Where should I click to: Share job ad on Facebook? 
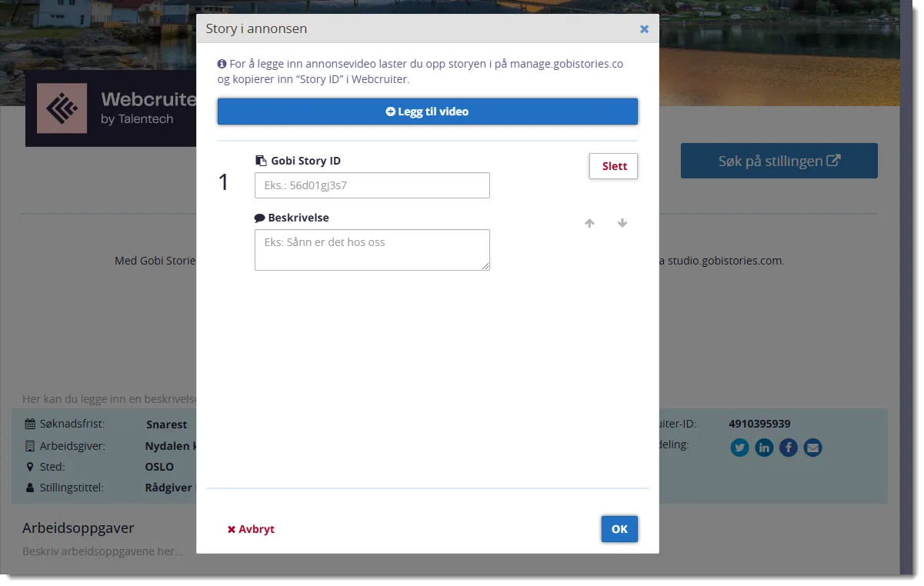coord(789,448)
